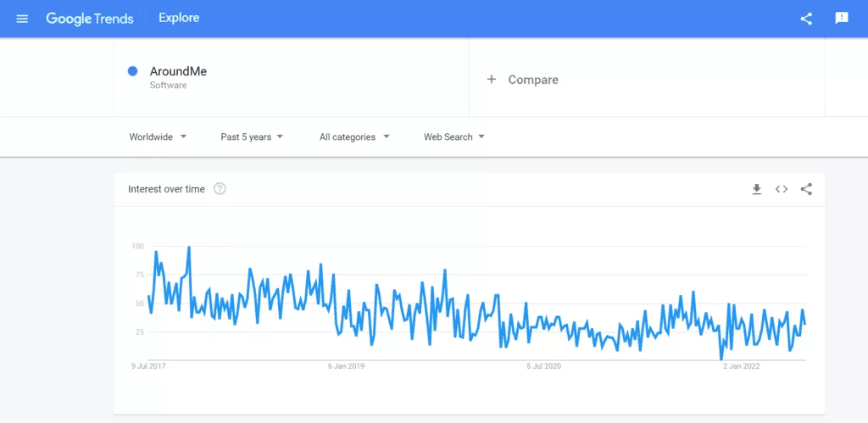Open the Web Search type dropdown

coord(453,136)
